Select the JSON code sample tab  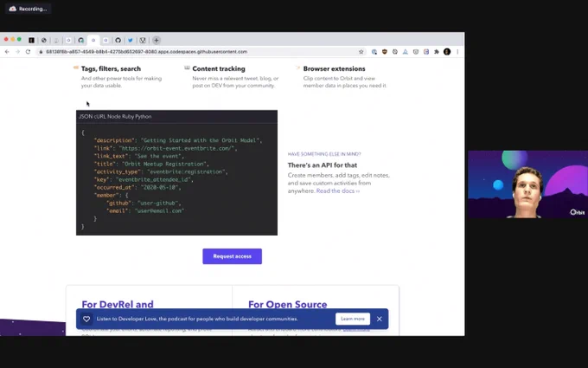coord(86,116)
